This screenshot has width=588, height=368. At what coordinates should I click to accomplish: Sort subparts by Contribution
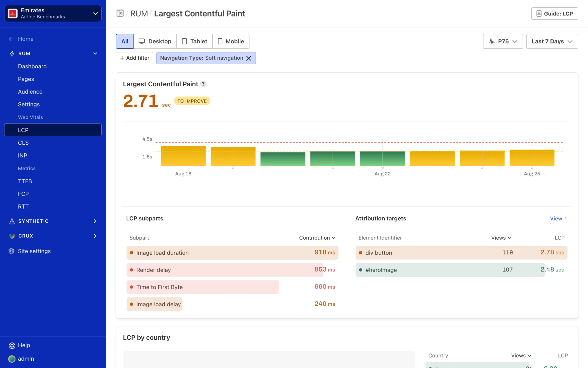click(317, 238)
